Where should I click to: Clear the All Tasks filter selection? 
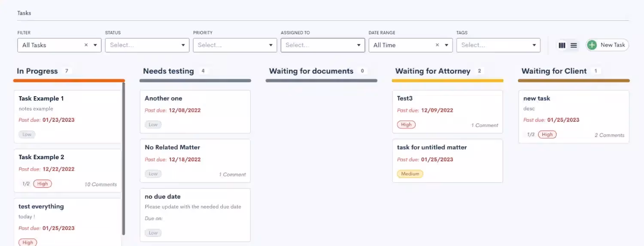point(86,45)
